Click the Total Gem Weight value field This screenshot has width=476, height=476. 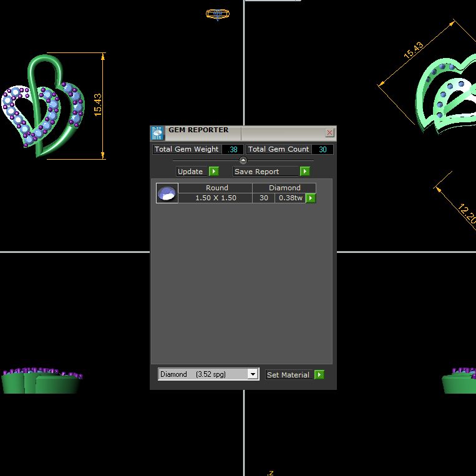(233, 150)
